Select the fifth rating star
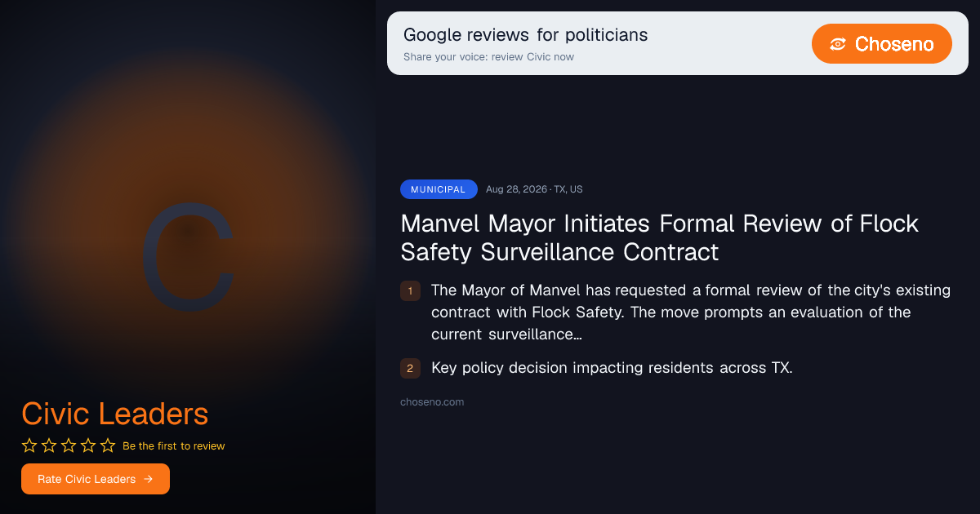 108,445
